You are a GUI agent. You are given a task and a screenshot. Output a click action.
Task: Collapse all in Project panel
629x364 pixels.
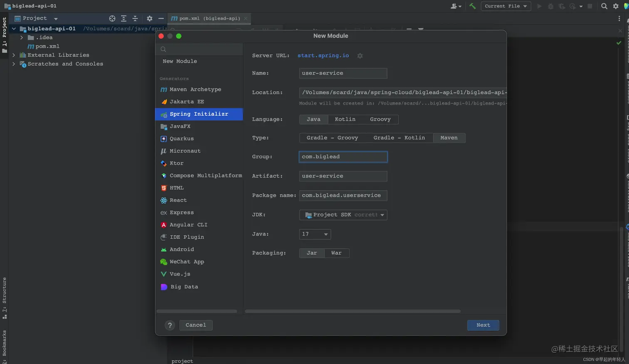[135, 18]
